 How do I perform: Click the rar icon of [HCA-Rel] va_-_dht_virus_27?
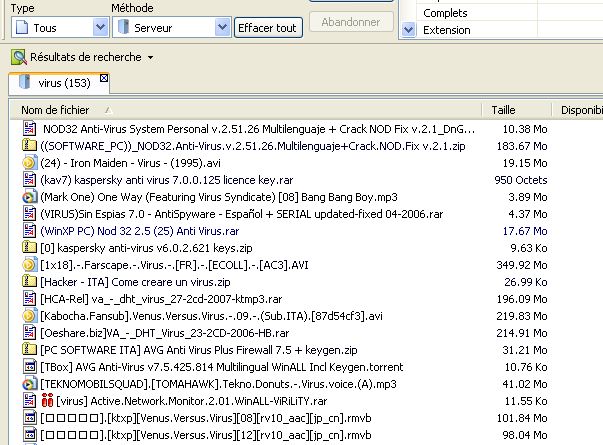point(29,298)
